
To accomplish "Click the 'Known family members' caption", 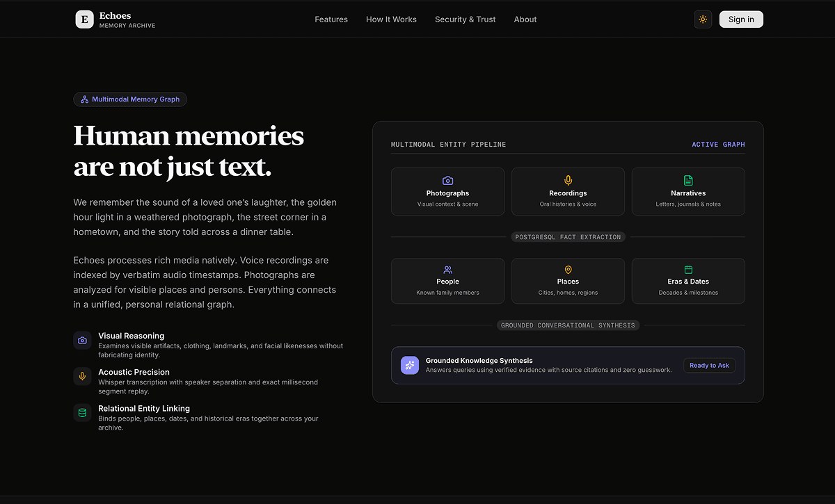I will [x=448, y=293].
